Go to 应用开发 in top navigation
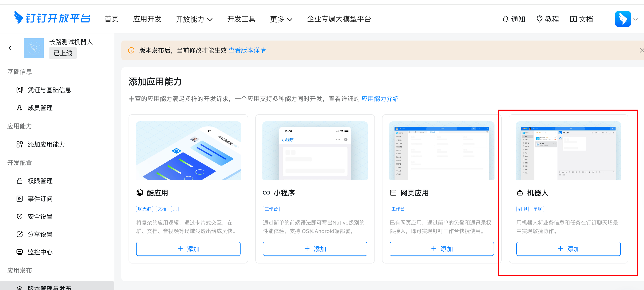Viewport: 644px width, 290px height. coord(147,19)
